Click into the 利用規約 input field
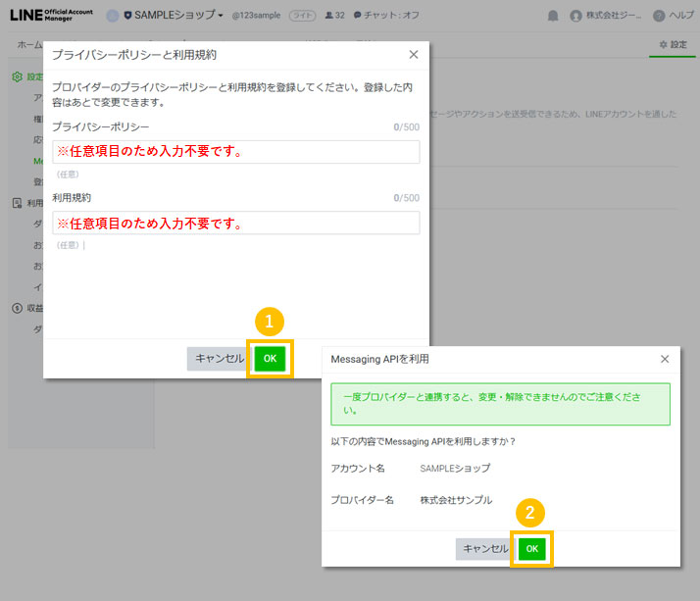Viewport: 700px width, 601px height. coord(235,223)
